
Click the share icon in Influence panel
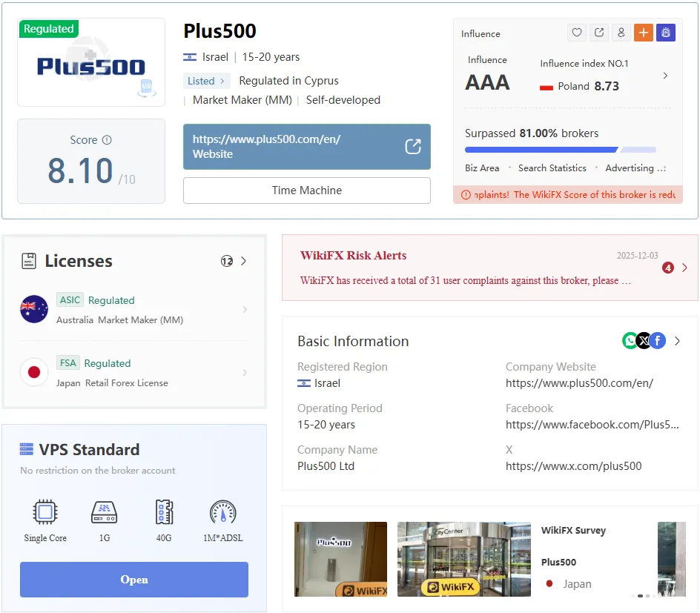click(599, 33)
